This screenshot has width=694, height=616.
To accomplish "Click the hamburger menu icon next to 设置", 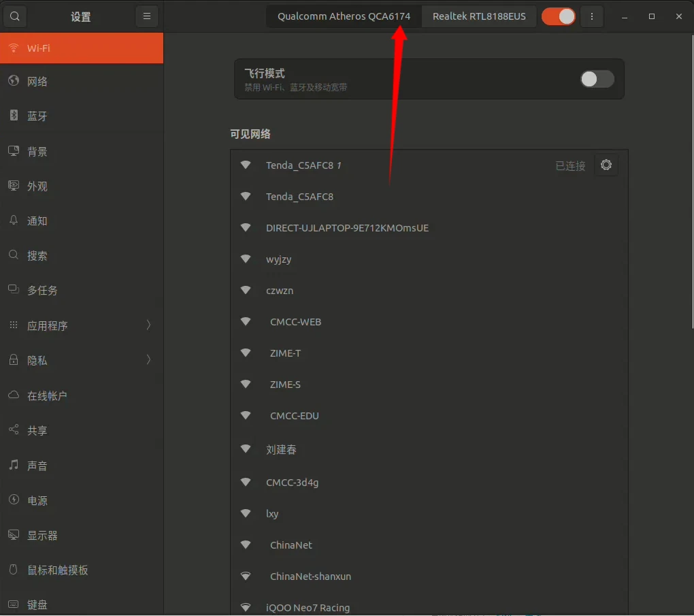I will click(147, 16).
